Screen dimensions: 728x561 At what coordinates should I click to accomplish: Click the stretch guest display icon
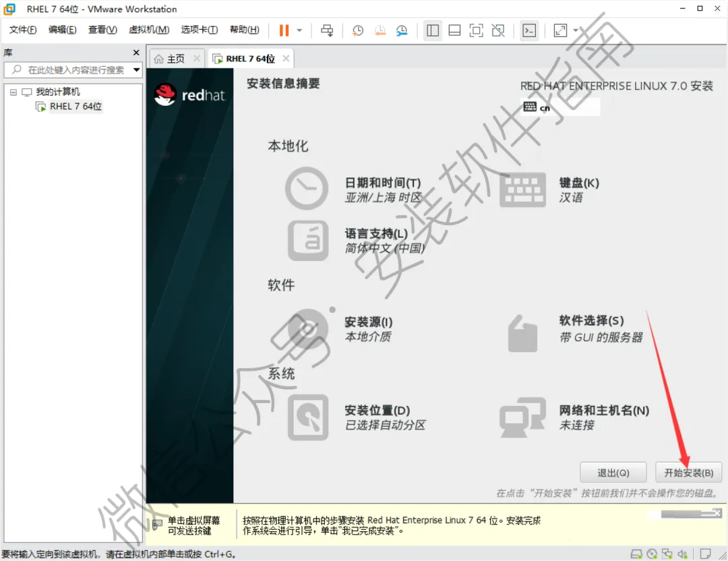pos(560,30)
